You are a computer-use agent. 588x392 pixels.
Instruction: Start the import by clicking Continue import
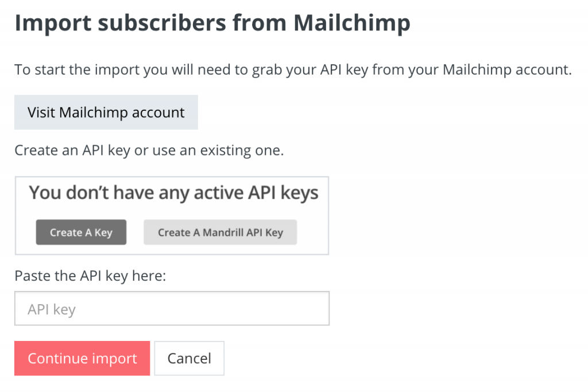pyautogui.click(x=82, y=358)
